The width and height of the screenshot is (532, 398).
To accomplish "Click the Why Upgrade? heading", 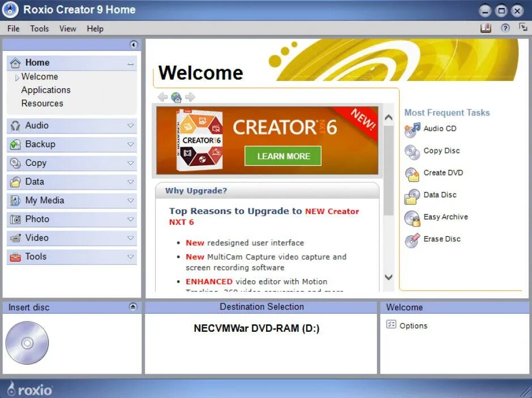I will (x=196, y=191).
